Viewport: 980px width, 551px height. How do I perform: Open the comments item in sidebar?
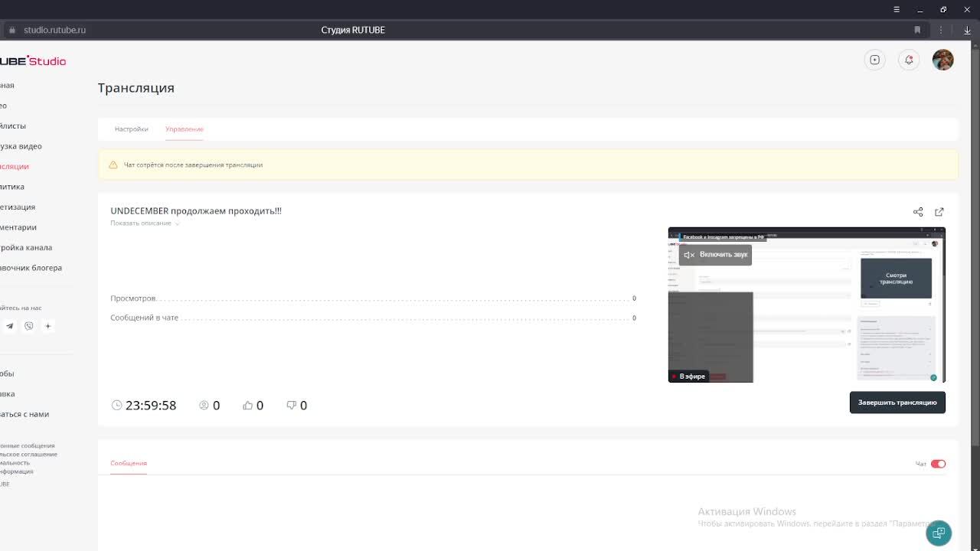(18, 227)
